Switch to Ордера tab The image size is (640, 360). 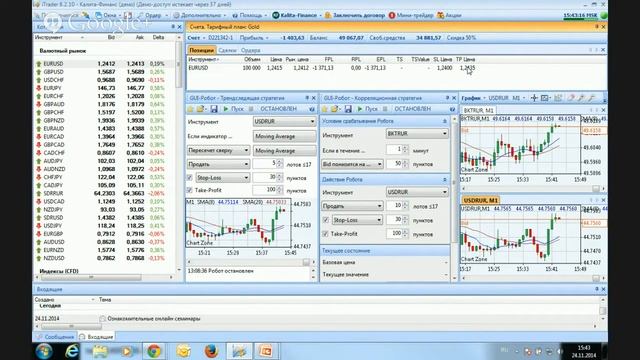(x=251, y=50)
